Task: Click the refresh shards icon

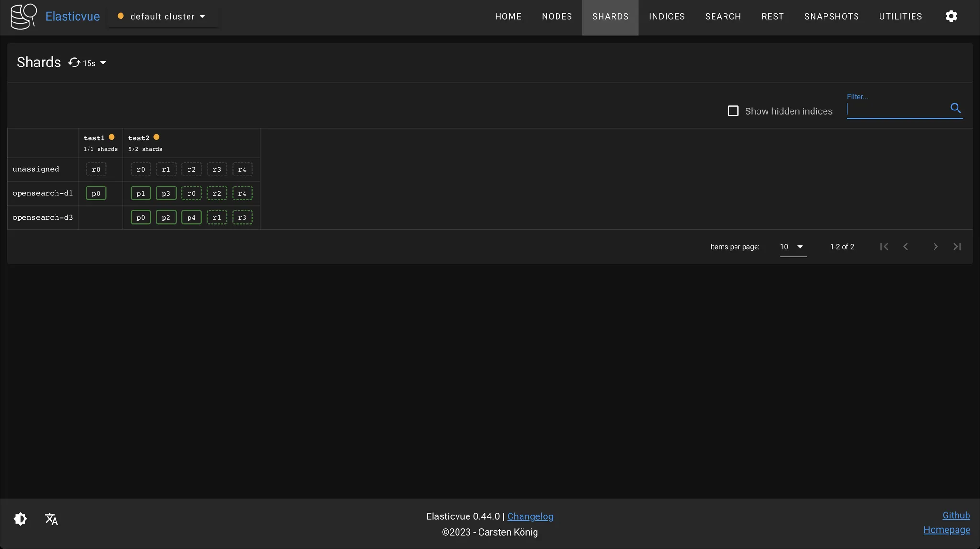Action: (x=74, y=63)
